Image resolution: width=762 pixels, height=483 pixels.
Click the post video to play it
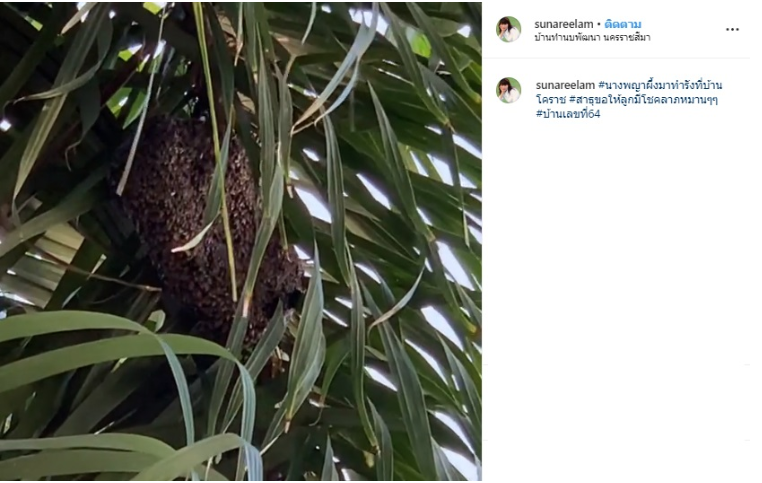[x=241, y=242]
